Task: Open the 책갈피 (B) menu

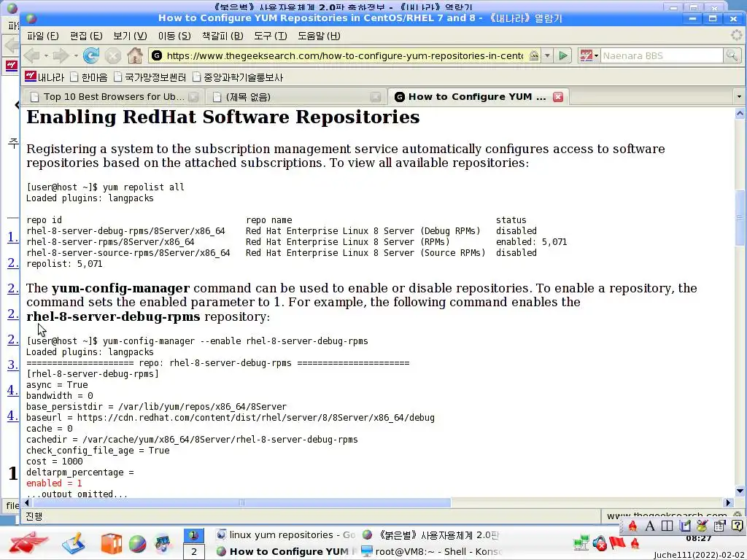Action: pyautogui.click(x=222, y=36)
